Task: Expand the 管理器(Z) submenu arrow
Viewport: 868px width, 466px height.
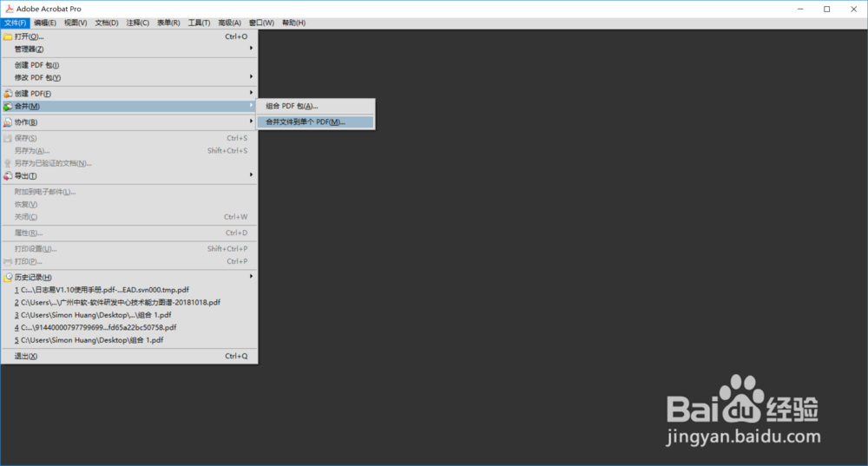Action: [251, 48]
